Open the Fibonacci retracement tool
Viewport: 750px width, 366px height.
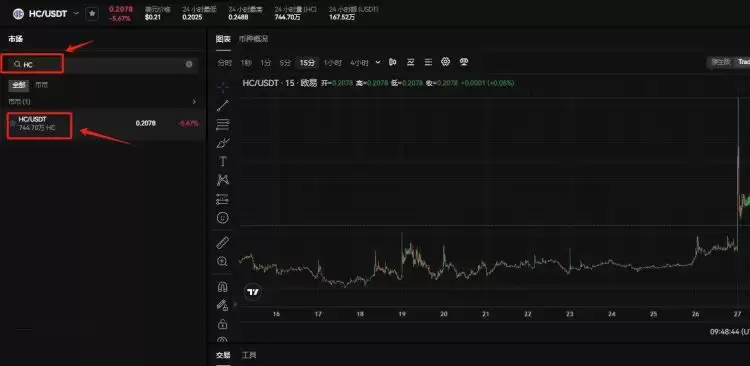coord(223,124)
